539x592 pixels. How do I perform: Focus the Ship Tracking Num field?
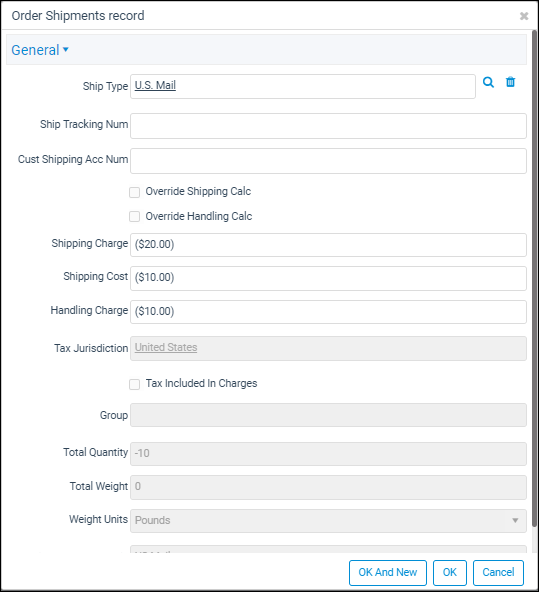coord(328,126)
